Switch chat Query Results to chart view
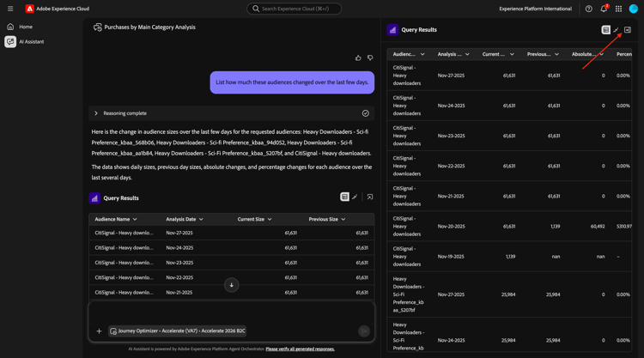Viewport: 644px width, 358px height. [355, 197]
